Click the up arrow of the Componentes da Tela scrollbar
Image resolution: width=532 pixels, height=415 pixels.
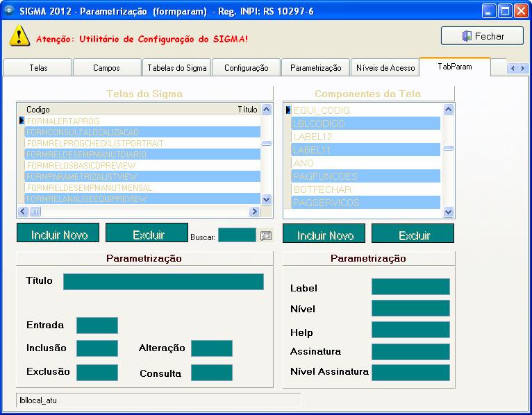coord(448,110)
